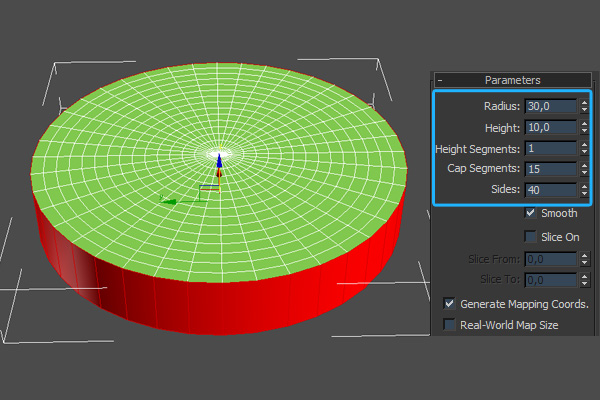The height and width of the screenshot is (400, 600).
Task: Disable Generate Mapping Coords checkbox
Action: coord(450,303)
